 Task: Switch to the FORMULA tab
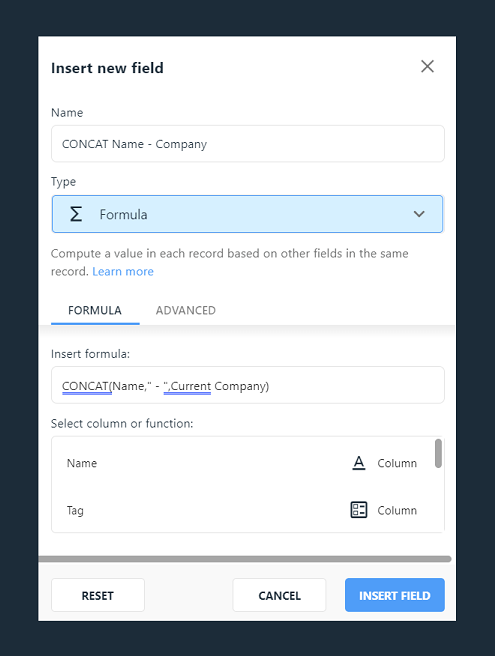(x=95, y=310)
